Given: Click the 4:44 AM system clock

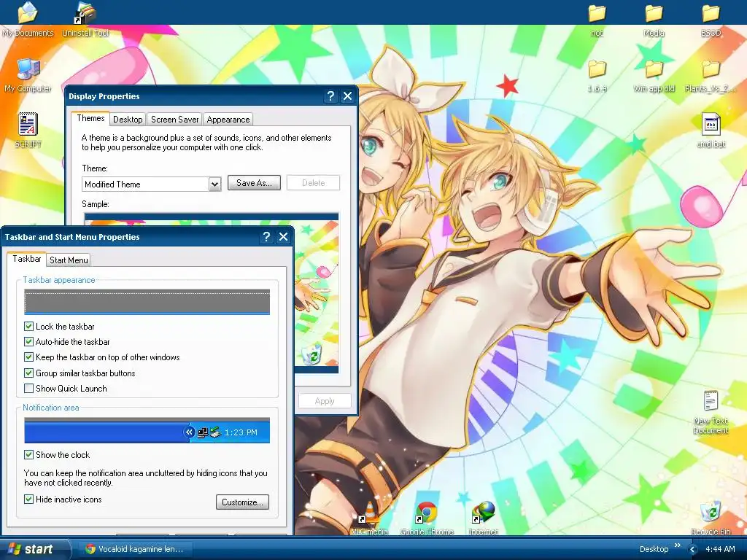Looking at the screenshot, I should (720, 550).
